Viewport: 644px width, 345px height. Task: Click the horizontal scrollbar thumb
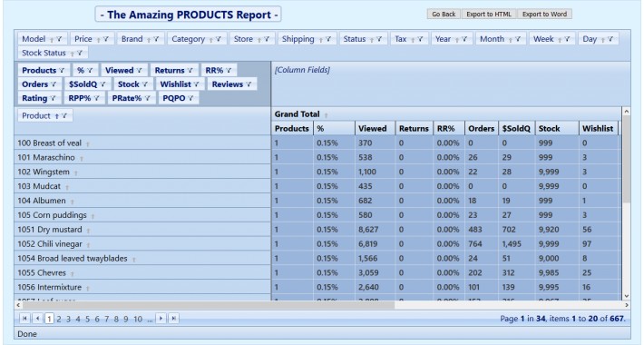tap(209, 305)
